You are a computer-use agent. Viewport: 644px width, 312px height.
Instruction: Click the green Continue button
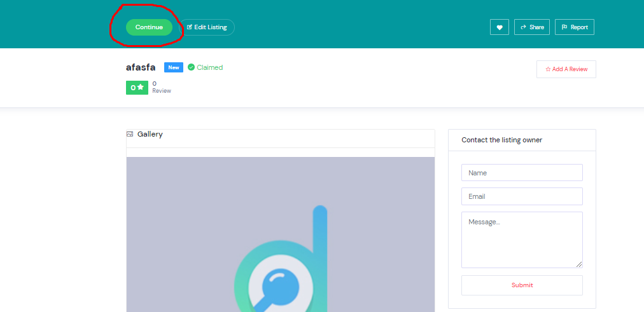pos(149,27)
